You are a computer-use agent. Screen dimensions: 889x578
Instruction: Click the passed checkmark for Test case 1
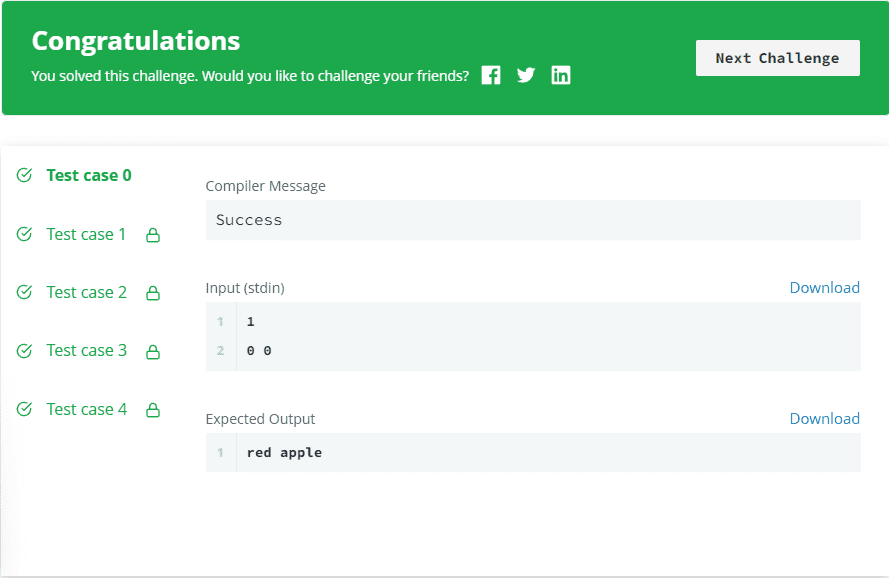click(25, 234)
